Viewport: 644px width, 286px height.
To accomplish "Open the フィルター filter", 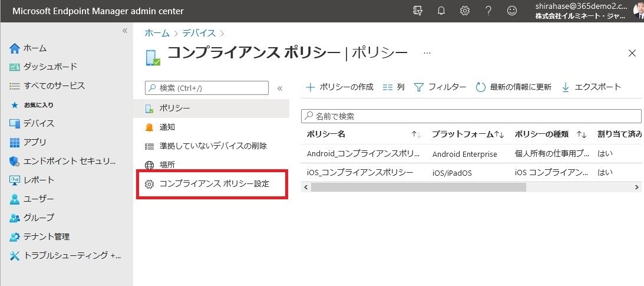I will click(x=440, y=87).
